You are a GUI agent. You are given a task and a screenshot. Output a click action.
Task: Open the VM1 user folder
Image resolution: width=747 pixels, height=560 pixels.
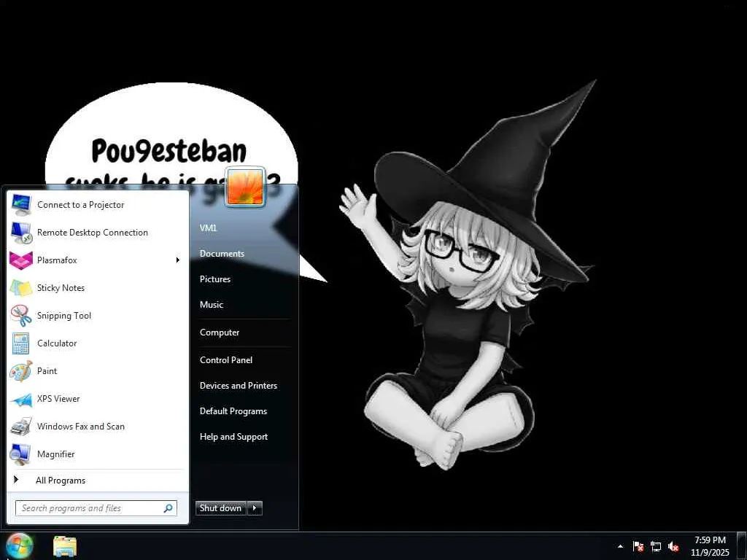click(x=208, y=228)
